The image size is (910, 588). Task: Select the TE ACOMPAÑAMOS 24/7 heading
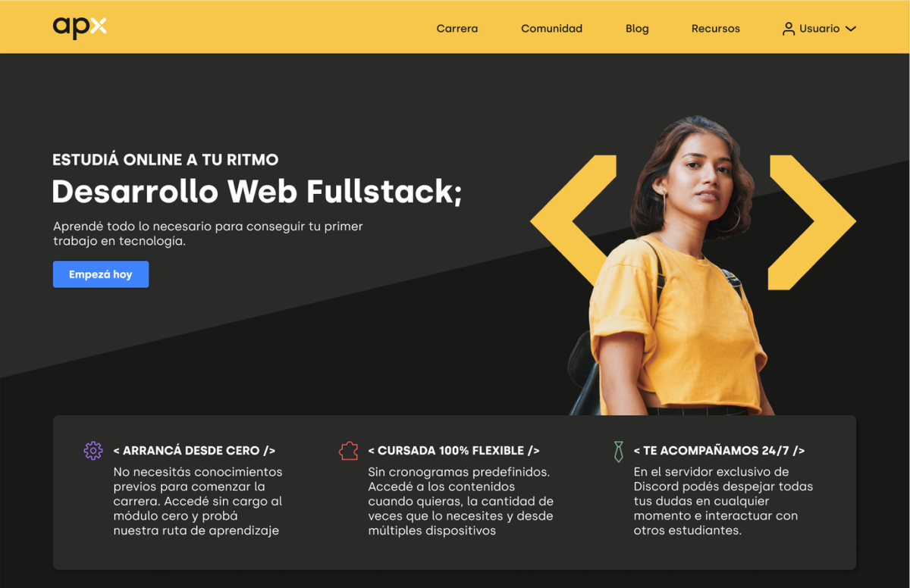pos(719,451)
